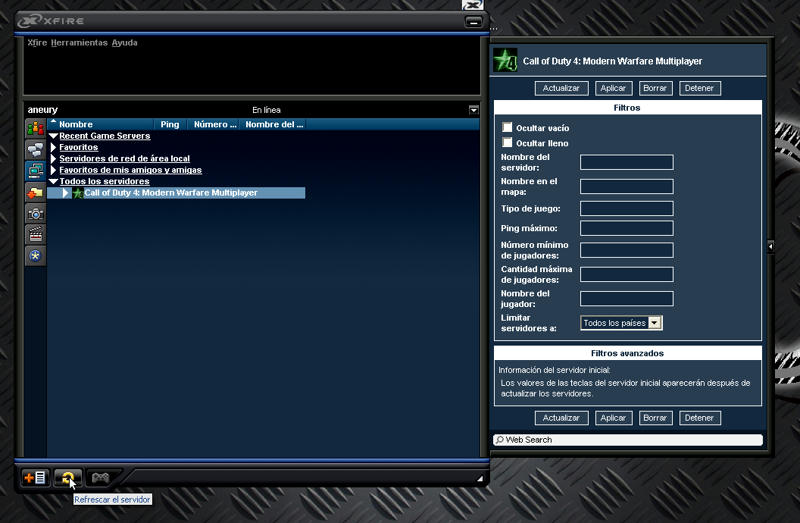Image resolution: width=800 pixels, height=523 pixels.
Task: Enable the Ocultar vacío checkbox
Action: click(507, 127)
